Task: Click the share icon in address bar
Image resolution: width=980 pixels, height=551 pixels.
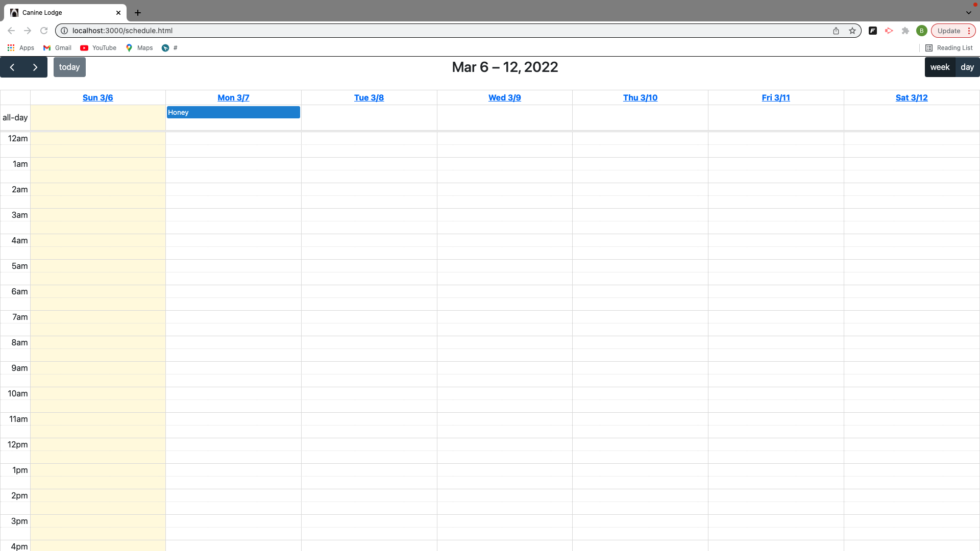Action: coord(836,31)
